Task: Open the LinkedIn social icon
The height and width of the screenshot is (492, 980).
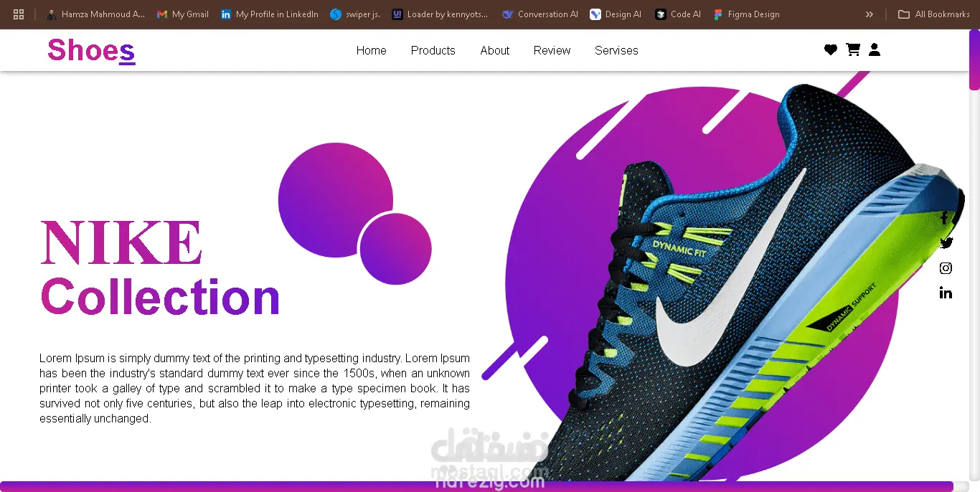Action: point(946,293)
